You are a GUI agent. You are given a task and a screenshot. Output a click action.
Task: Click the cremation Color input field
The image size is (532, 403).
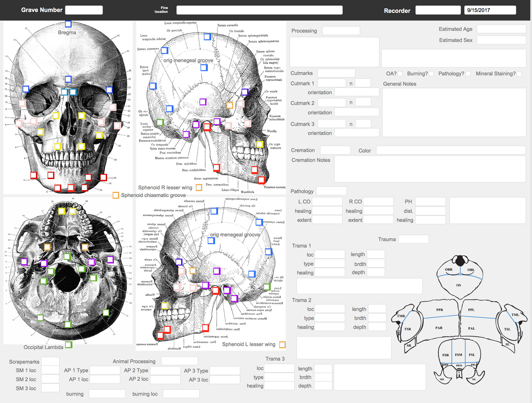pyautogui.click(x=451, y=150)
